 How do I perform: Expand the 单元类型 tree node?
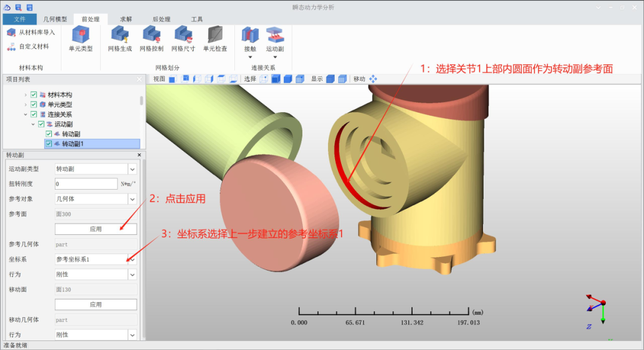click(26, 105)
